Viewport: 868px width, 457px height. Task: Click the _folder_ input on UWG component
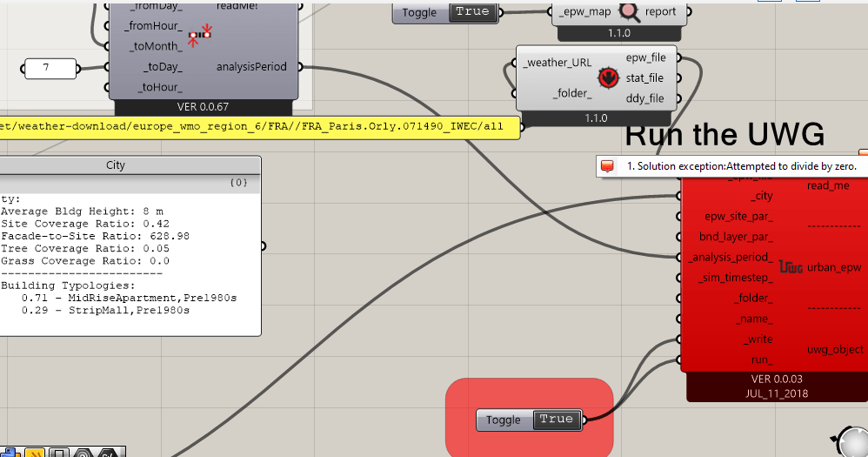coord(753,299)
